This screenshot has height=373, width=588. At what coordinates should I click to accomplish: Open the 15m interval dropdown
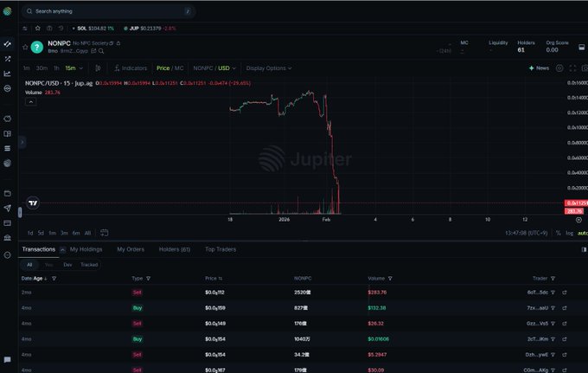point(73,68)
